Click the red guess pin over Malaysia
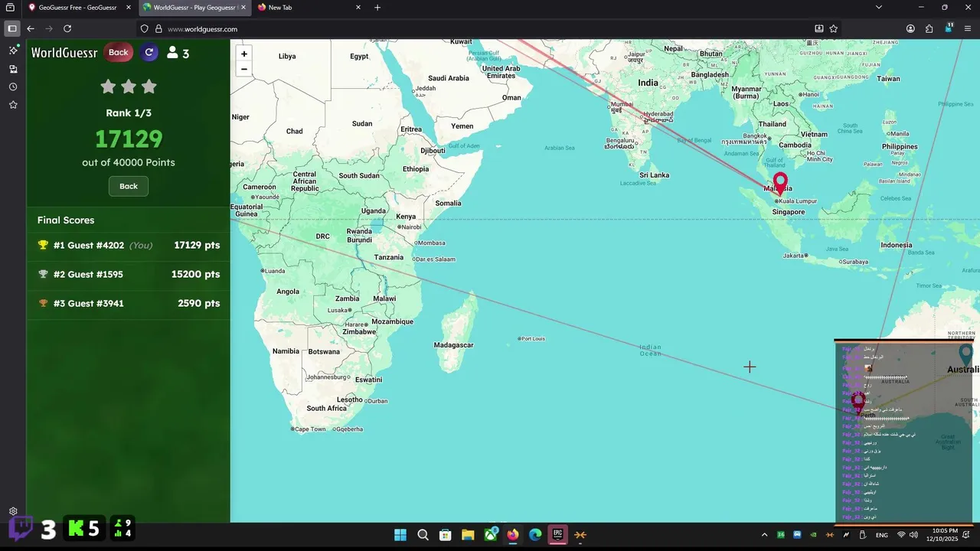Screen dimensions: 980x551 pos(780,183)
